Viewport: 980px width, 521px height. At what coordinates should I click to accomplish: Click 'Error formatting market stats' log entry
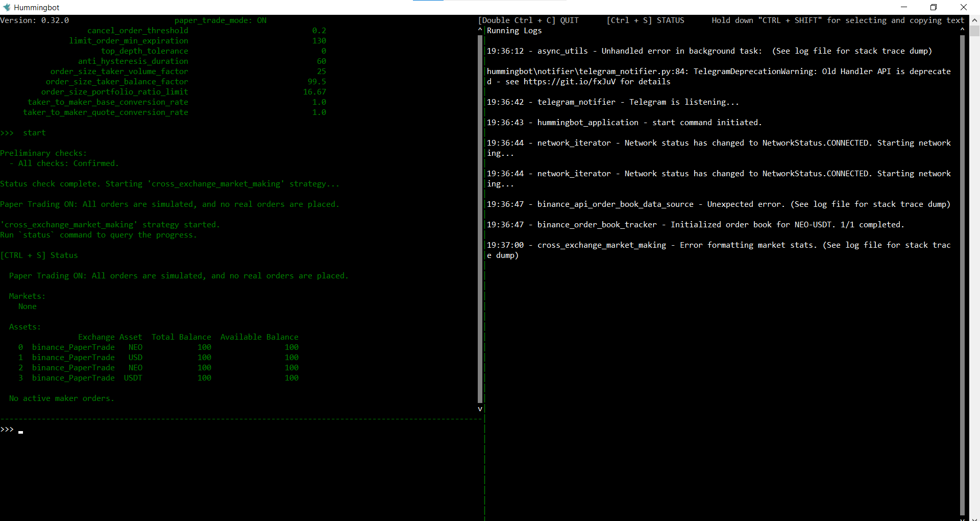pyautogui.click(x=719, y=250)
